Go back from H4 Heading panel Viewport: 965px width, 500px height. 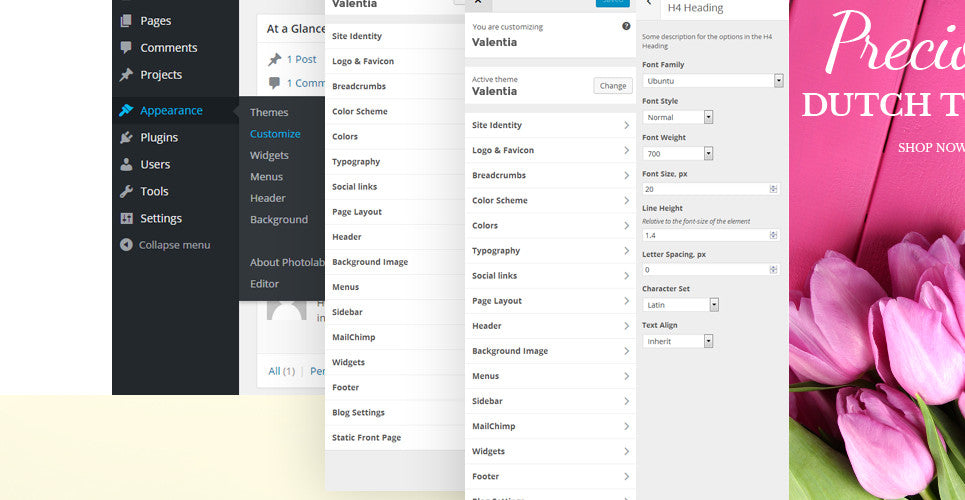point(649,4)
